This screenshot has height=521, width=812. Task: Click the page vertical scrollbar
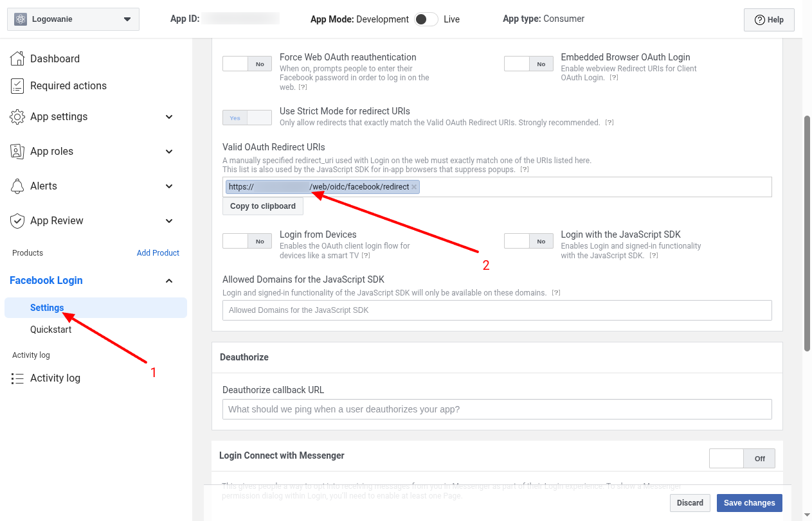[807, 234]
